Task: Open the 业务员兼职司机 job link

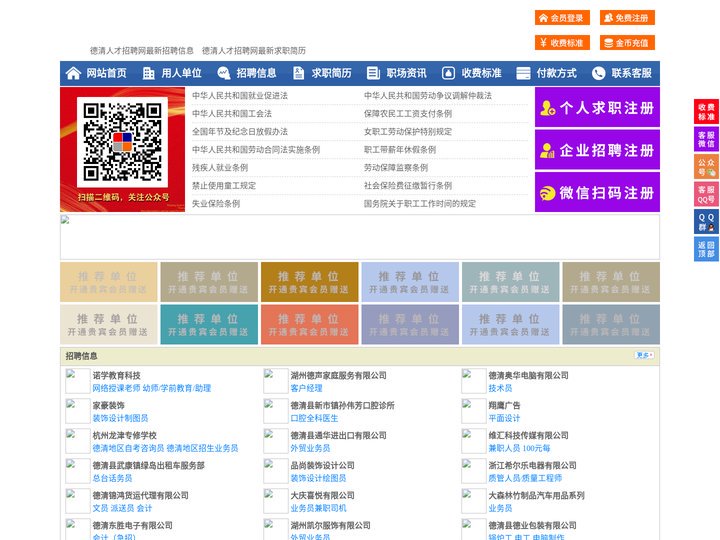Action: (x=318, y=508)
